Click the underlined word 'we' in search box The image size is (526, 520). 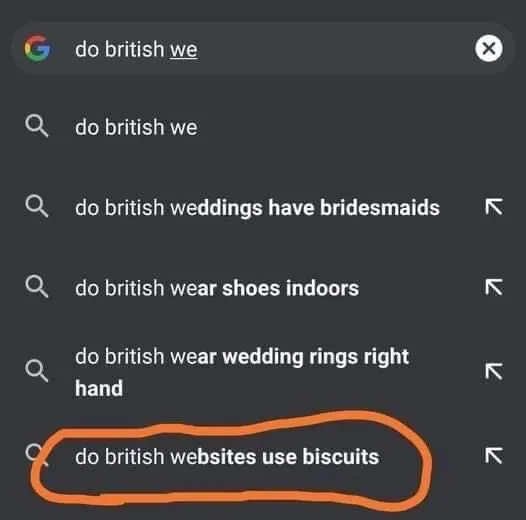tap(184, 50)
